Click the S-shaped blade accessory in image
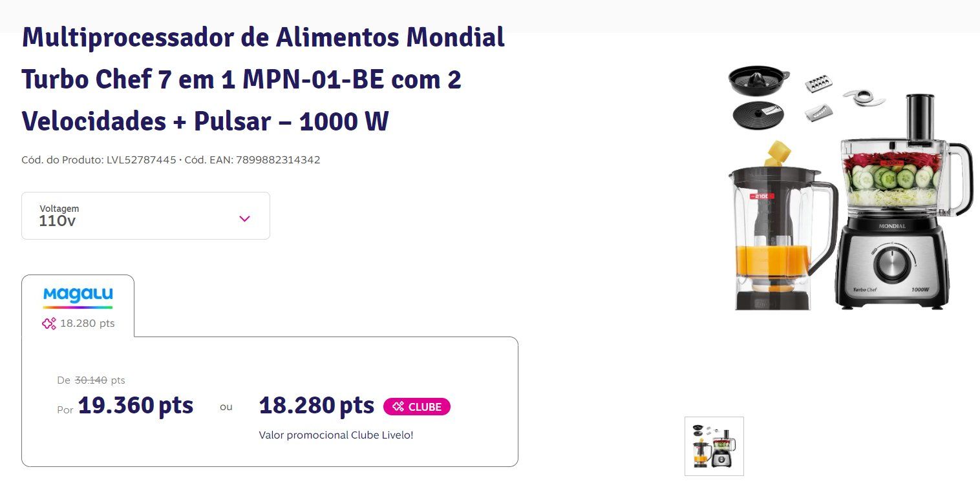Image resolution: width=980 pixels, height=487 pixels. [864, 98]
